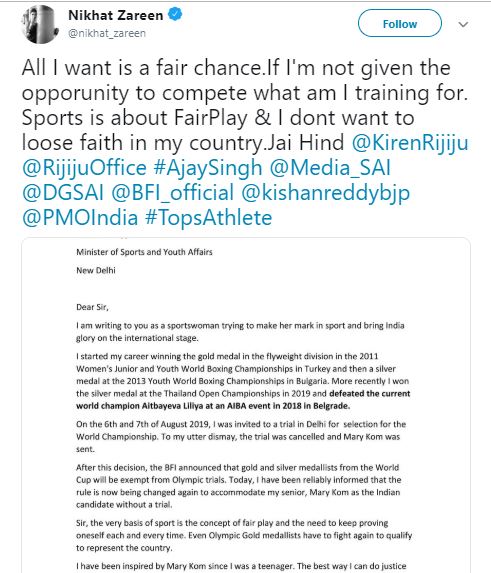
Task: Click the blue verified badge
Action: tap(175, 14)
